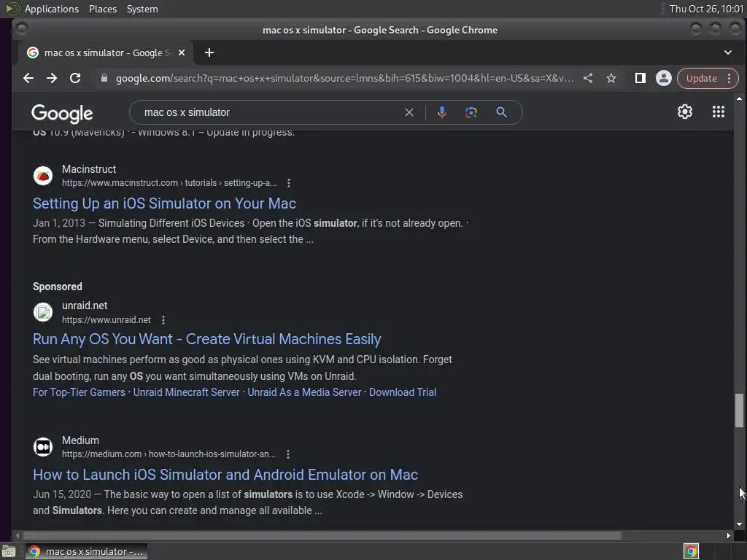747x560 pixels.
Task: Go to the Google homepage logo
Action: [x=62, y=113]
